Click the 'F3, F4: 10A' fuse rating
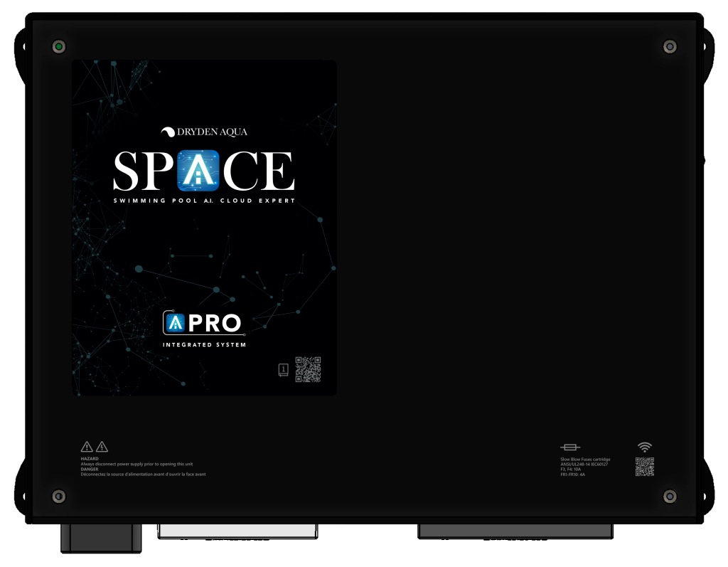The image size is (728, 567). tap(571, 470)
